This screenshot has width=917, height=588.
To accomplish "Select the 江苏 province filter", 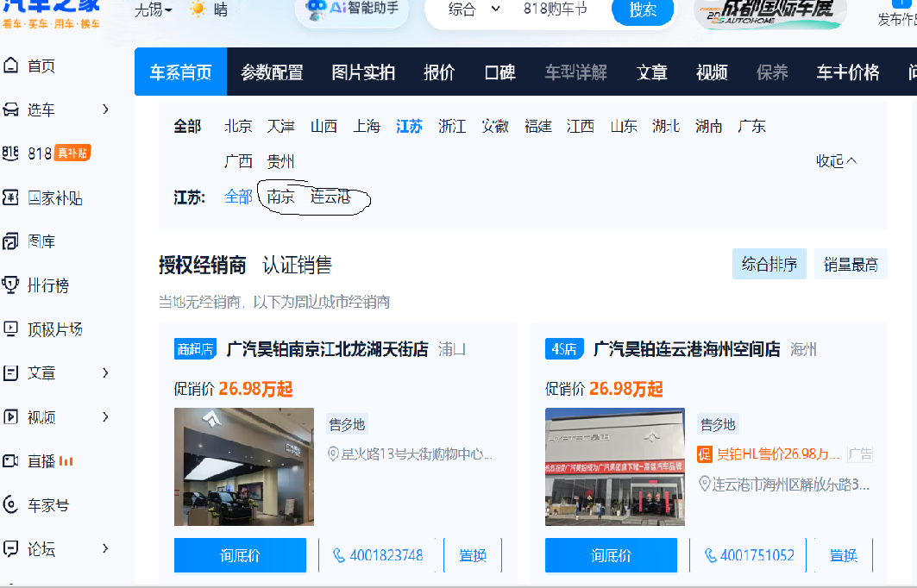I will (x=409, y=126).
